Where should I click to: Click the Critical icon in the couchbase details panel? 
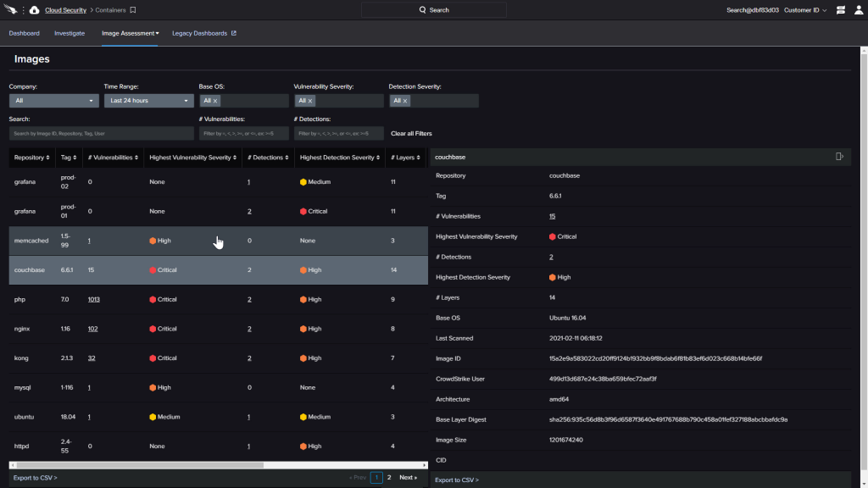(x=553, y=237)
